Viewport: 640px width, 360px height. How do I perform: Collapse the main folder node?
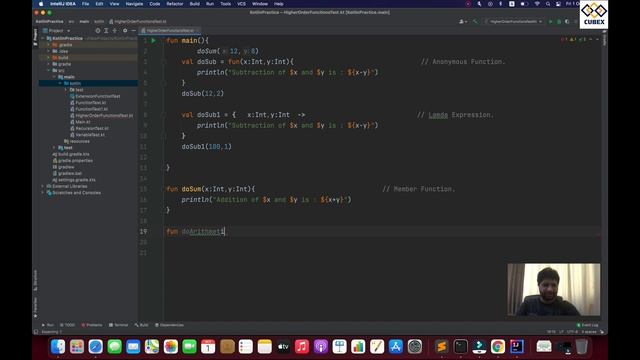(x=54, y=77)
